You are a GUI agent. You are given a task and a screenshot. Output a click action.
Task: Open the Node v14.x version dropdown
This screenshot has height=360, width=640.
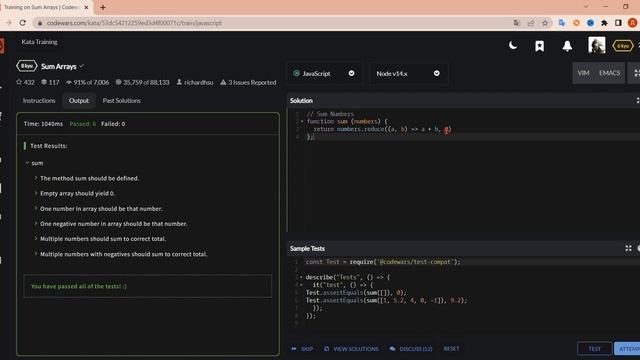pos(408,73)
